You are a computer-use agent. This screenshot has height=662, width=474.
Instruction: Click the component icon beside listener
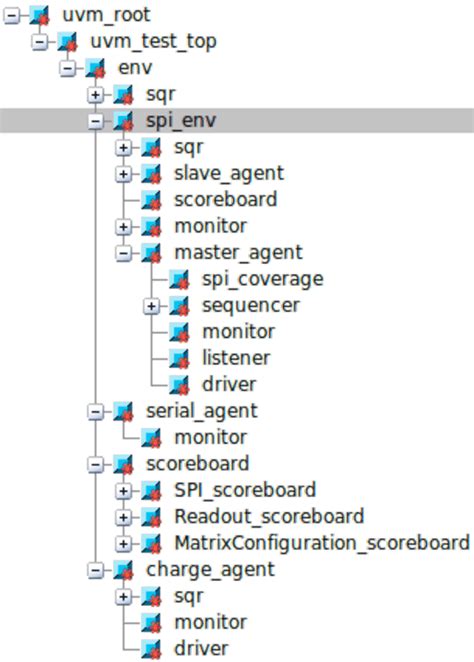click(x=179, y=359)
